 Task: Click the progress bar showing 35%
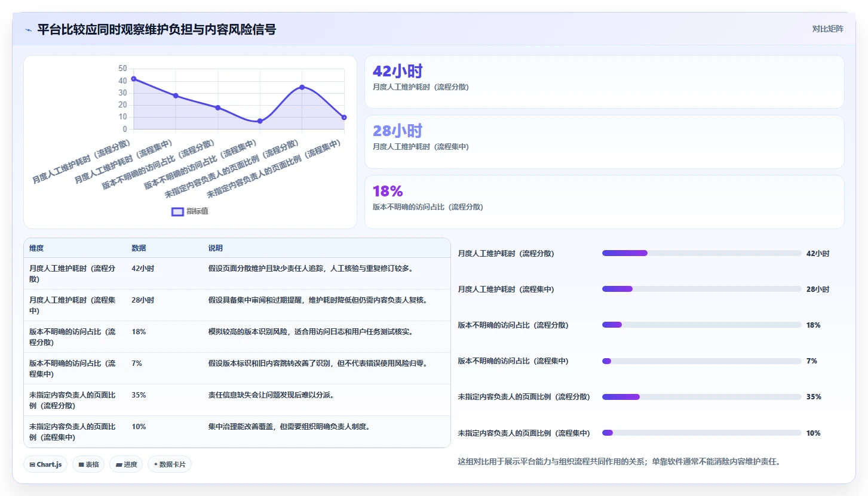pos(701,397)
